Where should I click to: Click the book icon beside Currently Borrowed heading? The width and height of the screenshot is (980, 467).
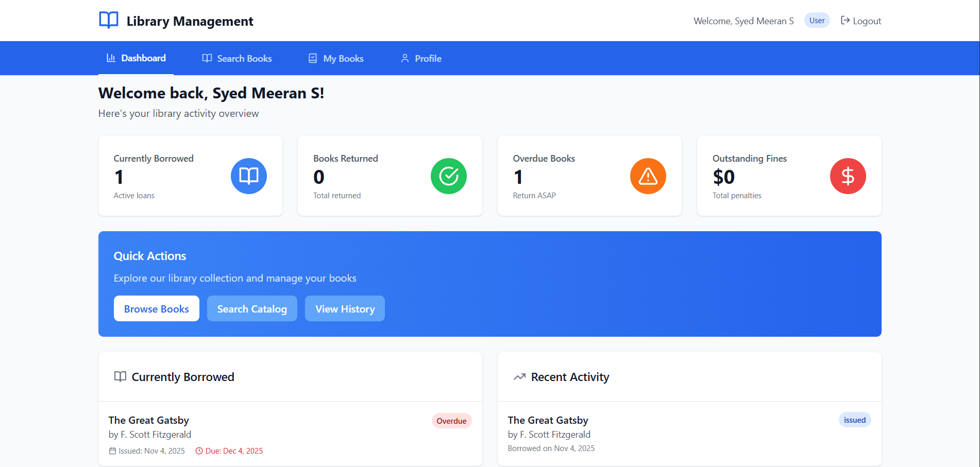pos(120,377)
